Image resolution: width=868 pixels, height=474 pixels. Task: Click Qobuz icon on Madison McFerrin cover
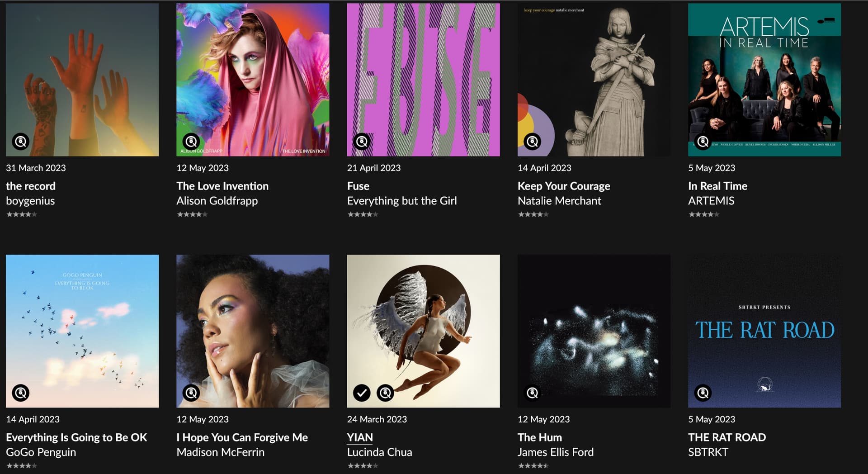(191, 393)
